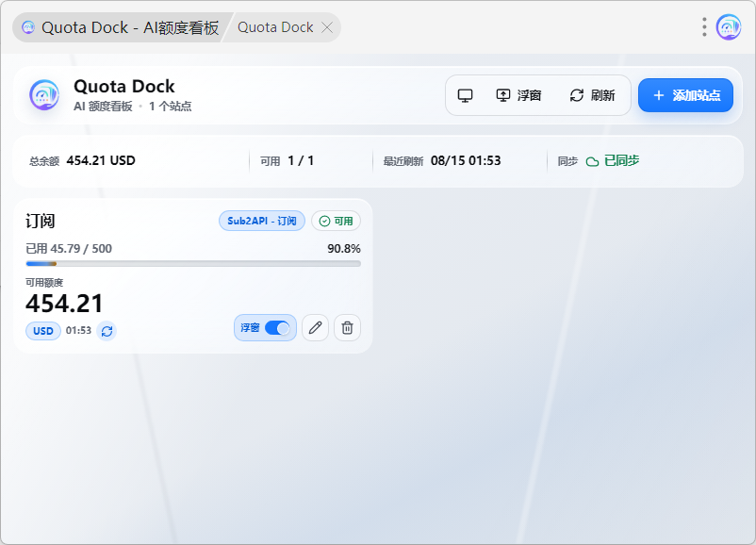The width and height of the screenshot is (756, 545).
Task: Refresh all sites with 刷新 button
Action: [592, 95]
